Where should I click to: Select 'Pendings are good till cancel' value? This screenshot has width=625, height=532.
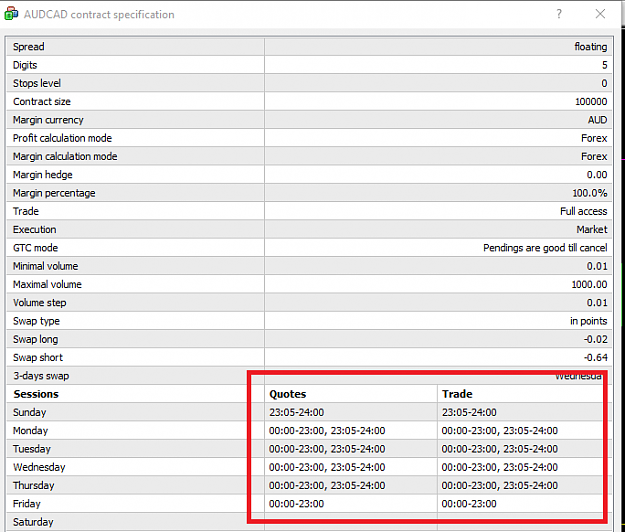click(x=545, y=248)
